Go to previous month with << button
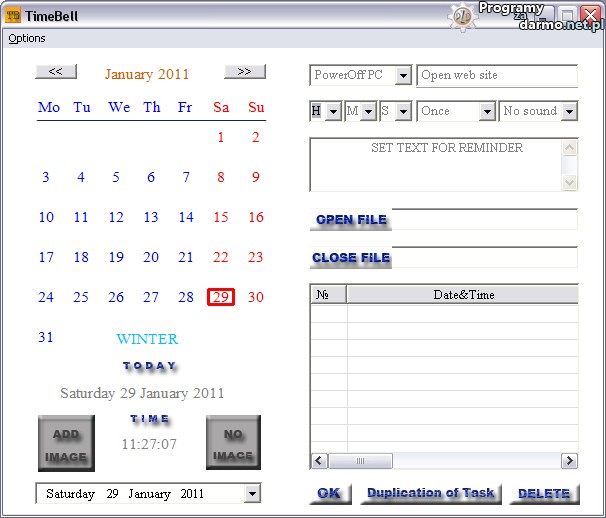 tap(56, 72)
